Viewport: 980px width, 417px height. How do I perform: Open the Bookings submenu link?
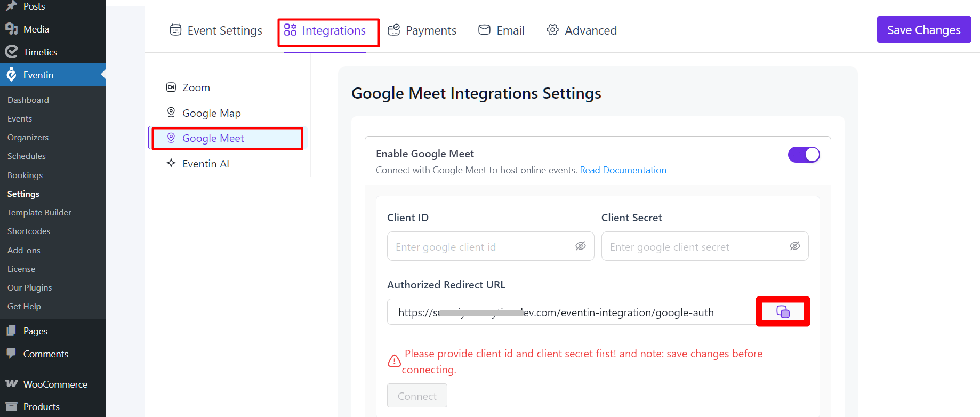(x=25, y=175)
